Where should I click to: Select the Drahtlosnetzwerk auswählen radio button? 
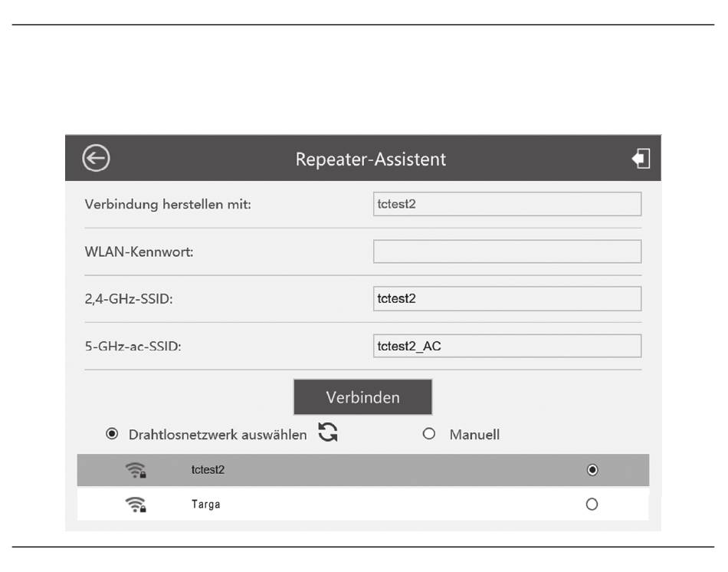[112, 434]
